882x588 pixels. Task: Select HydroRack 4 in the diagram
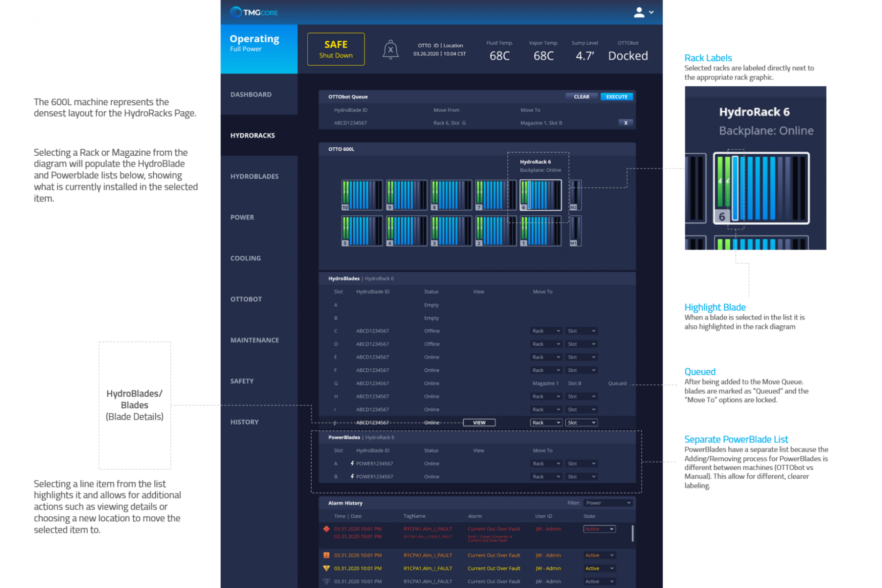(x=406, y=231)
